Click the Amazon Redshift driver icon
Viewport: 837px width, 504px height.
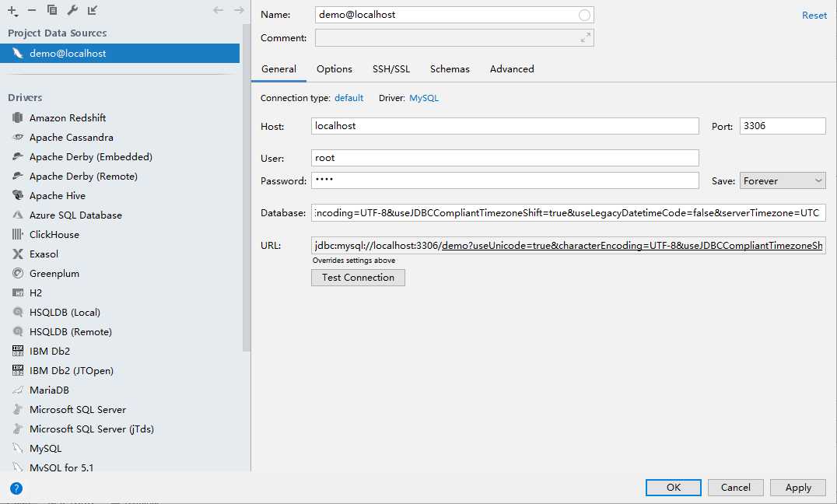tap(18, 117)
